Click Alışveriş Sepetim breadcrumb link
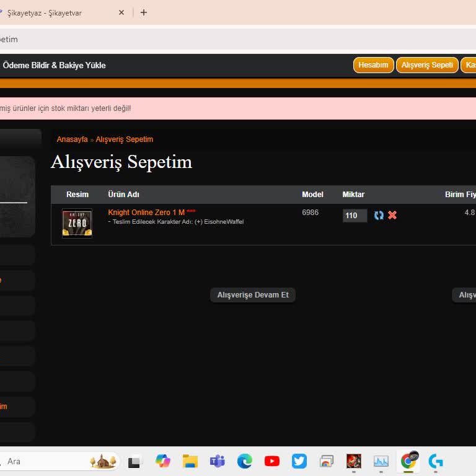This screenshot has height=476, width=476. pos(125,139)
